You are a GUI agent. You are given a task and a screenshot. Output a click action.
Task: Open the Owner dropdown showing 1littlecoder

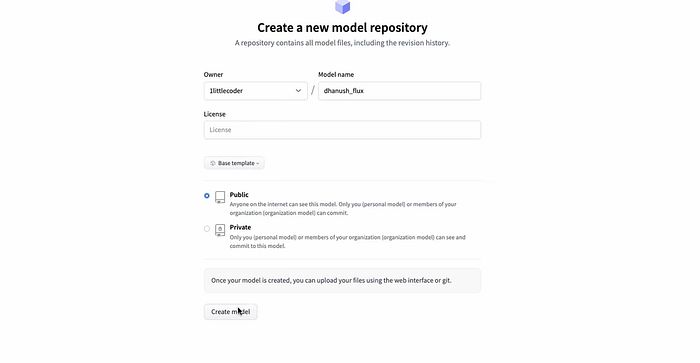255,91
